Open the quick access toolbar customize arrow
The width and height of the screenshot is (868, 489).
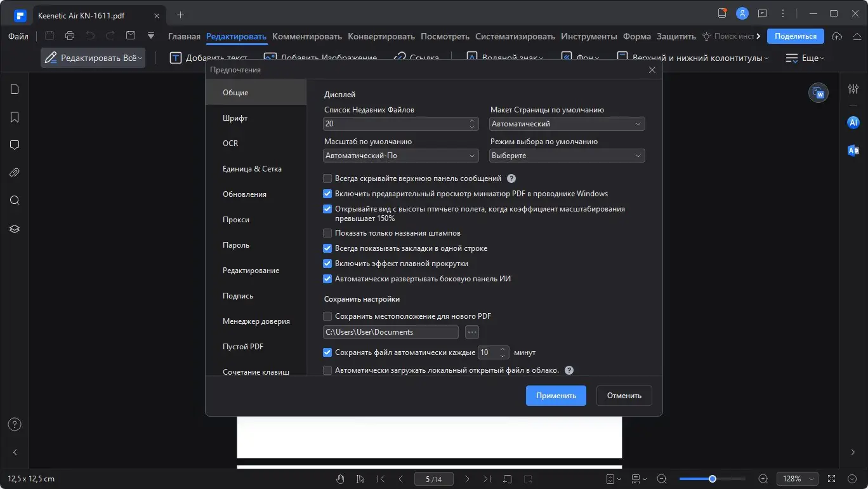pos(151,36)
